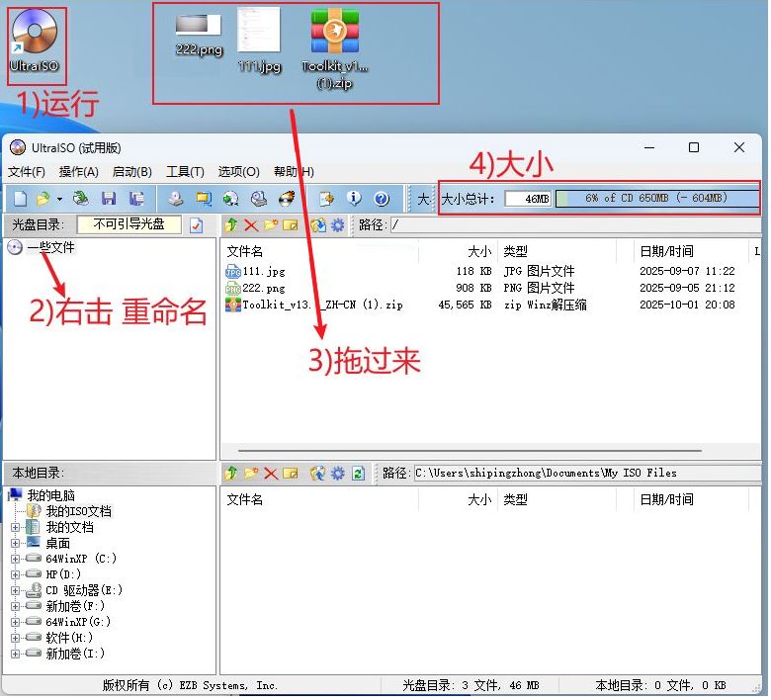Expand the 我的文档 tree node
This screenshot has height=700, width=771.
click(x=15, y=528)
